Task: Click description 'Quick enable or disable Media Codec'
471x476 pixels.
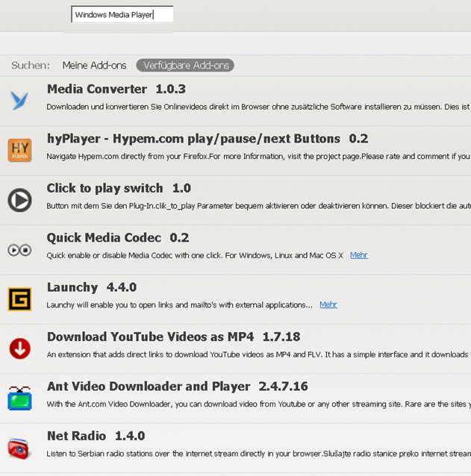Action: coord(195,255)
